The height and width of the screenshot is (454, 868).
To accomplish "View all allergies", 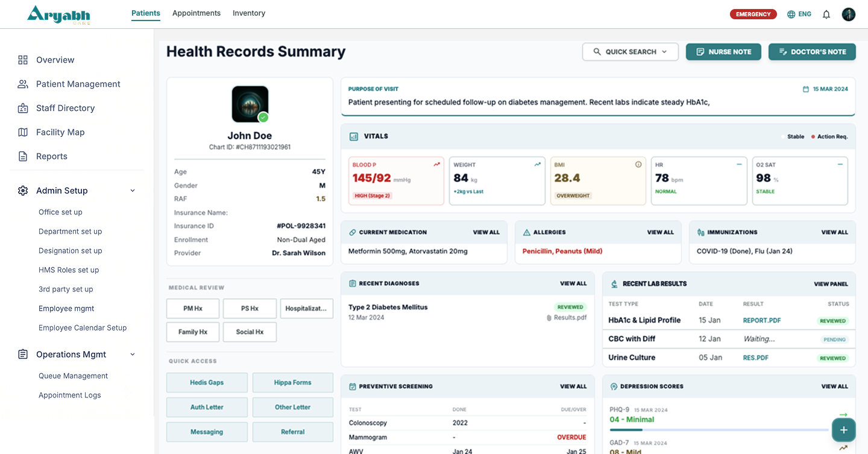I will pyautogui.click(x=660, y=232).
